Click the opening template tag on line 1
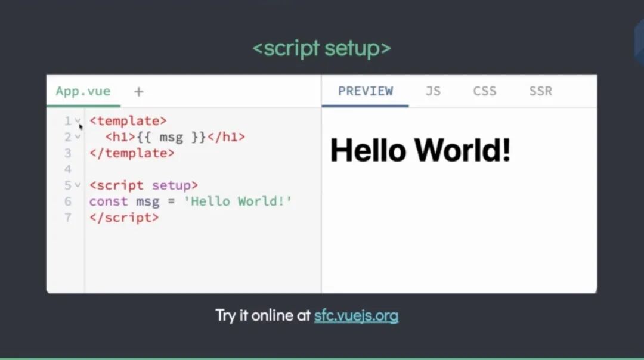644x360 pixels. [127, 120]
